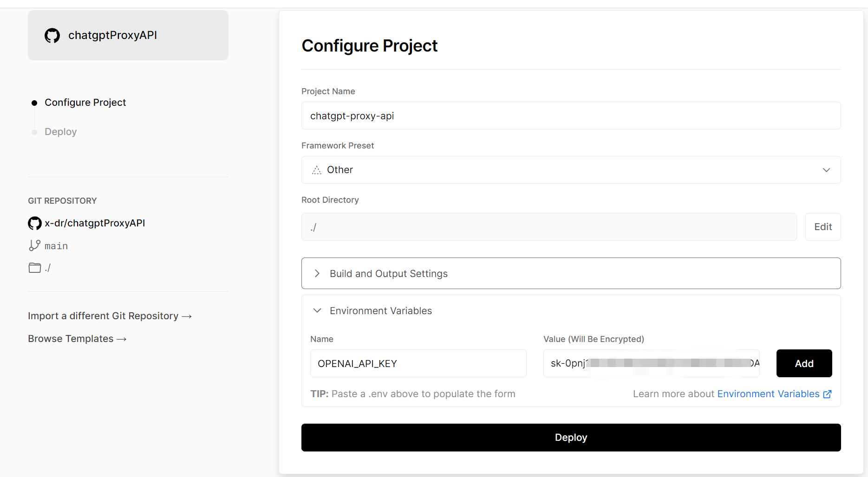
Task: Click the Add button for environment variable
Action: [804, 363]
